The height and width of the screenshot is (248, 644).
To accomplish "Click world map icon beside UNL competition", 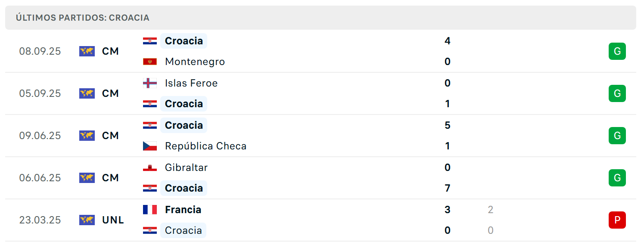I will [87, 220].
